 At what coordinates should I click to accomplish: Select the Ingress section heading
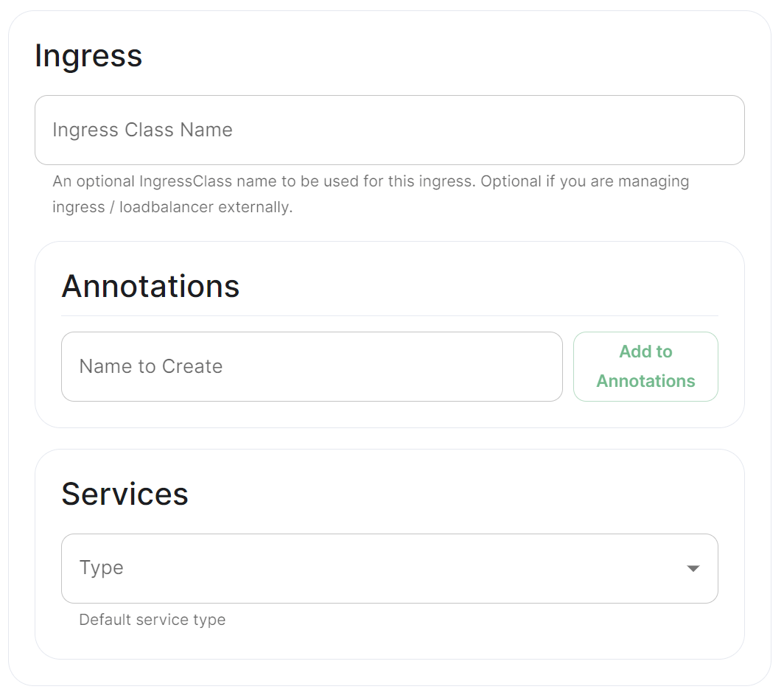pos(88,55)
